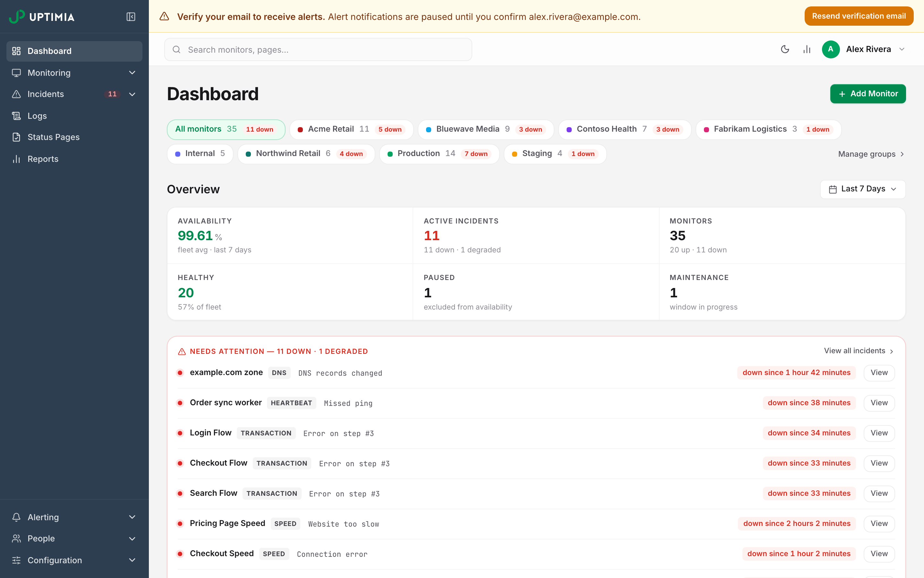The height and width of the screenshot is (578, 924).
Task: View the Order sync worker incident
Action: tap(879, 403)
